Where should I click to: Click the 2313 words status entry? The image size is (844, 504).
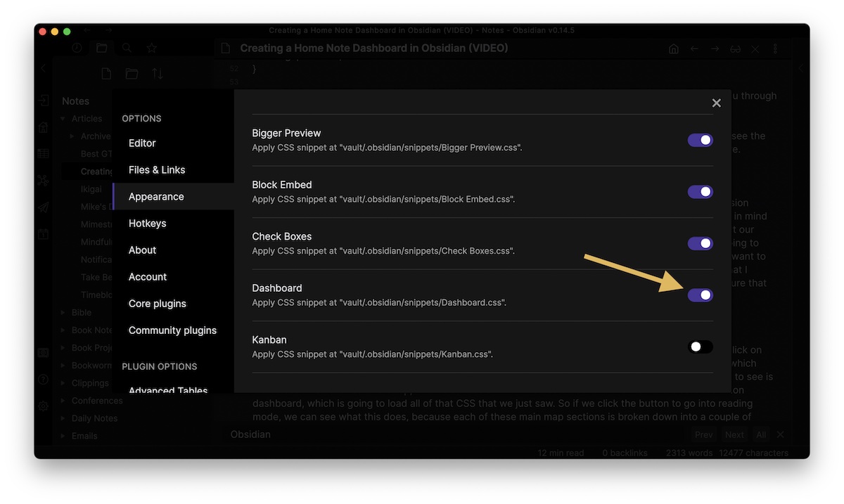coord(689,453)
